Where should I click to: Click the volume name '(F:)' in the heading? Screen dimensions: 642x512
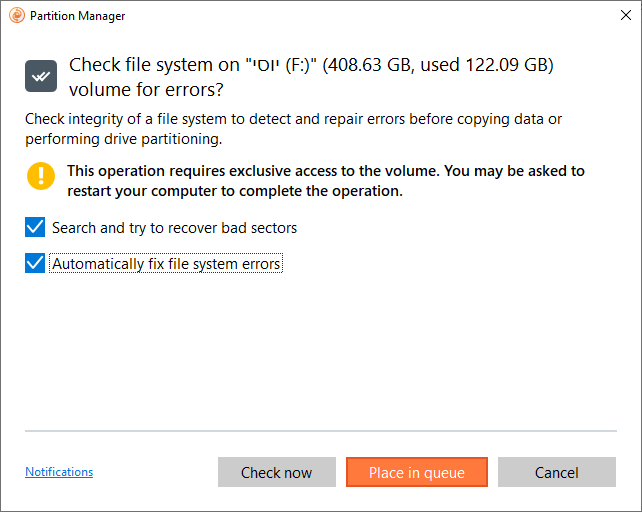[x=298, y=65]
